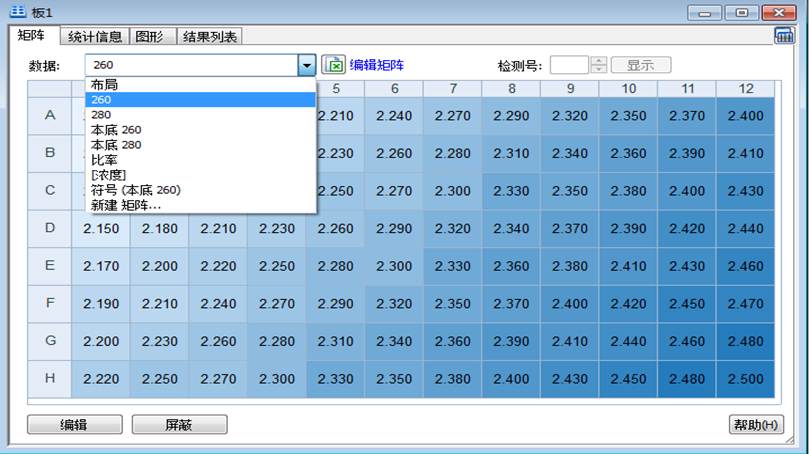
Task: Expand the 数据 dropdown arrow
Action: pyautogui.click(x=306, y=65)
